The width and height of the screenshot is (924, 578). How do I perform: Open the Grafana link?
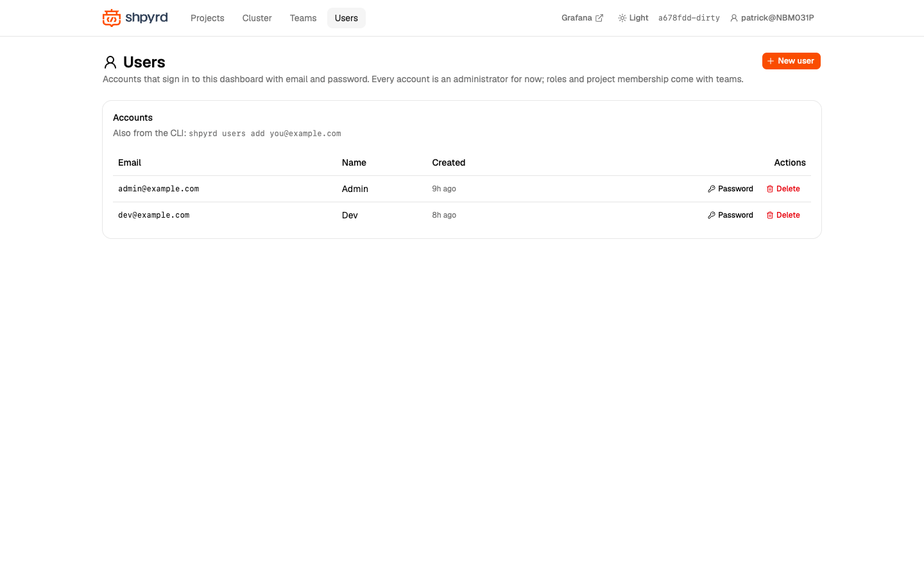582,18
